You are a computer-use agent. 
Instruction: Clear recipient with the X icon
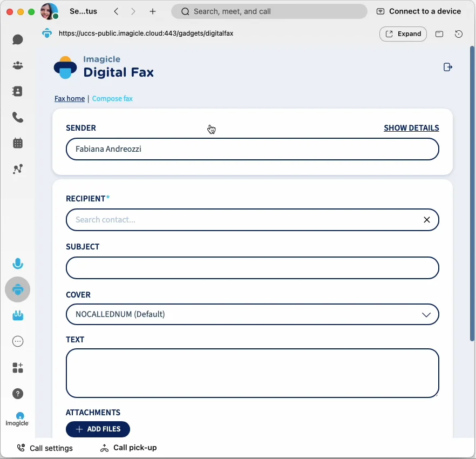pyautogui.click(x=427, y=220)
